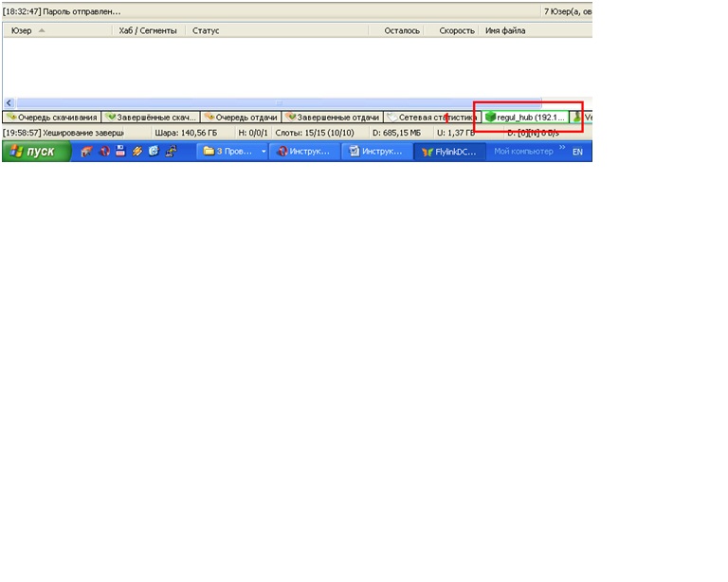Click the network statistics icon on the Сетевая статистика tab

pyautogui.click(x=392, y=117)
